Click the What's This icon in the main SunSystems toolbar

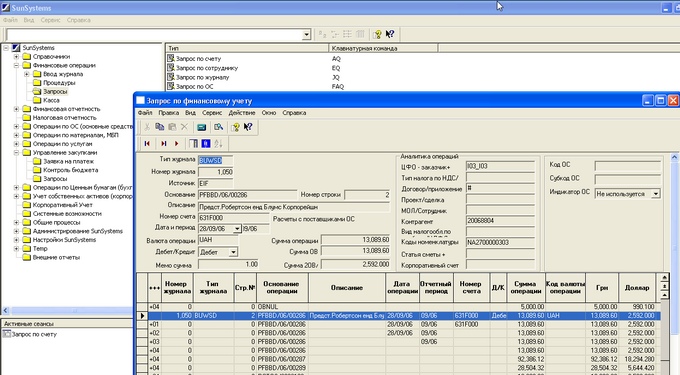[390, 34]
